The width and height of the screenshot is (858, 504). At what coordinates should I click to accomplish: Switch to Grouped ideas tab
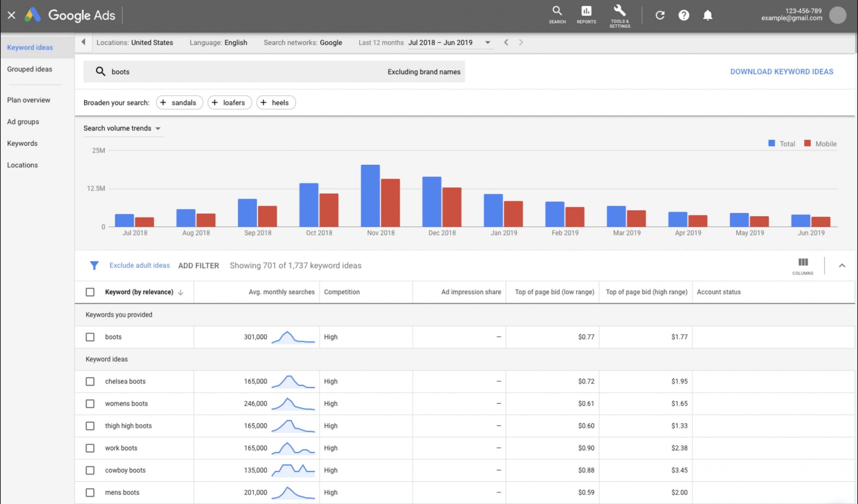pyautogui.click(x=30, y=69)
